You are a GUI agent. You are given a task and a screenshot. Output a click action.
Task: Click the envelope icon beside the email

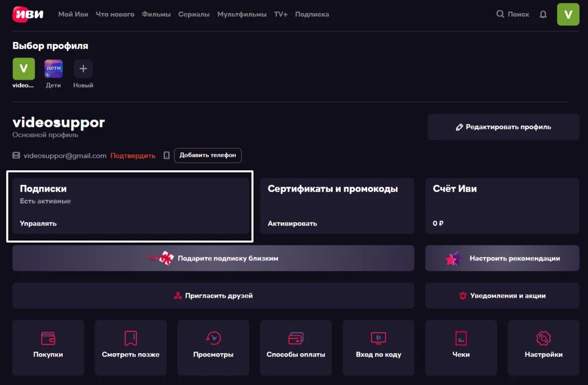[x=16, y=155]
